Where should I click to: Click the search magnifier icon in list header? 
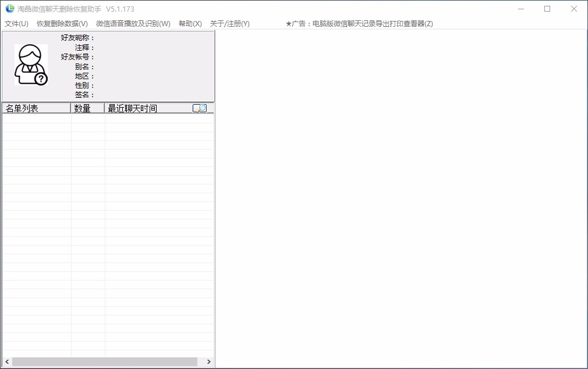tap(200, 108)
